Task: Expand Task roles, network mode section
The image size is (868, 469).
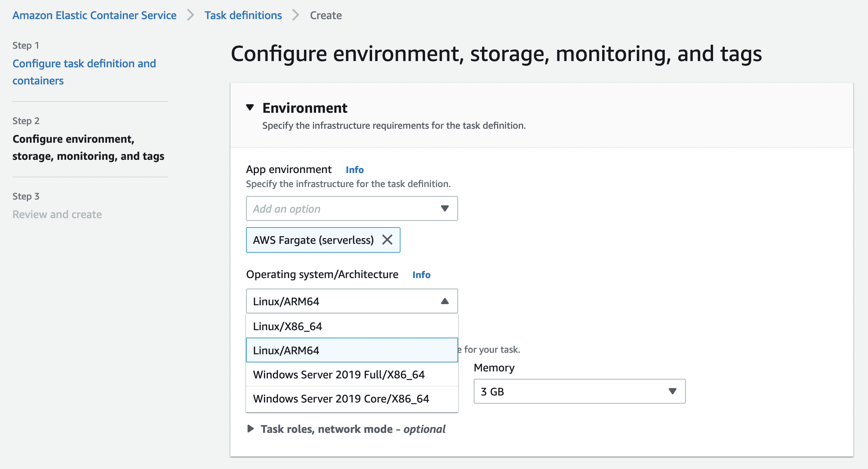Action: coord(251,429)
